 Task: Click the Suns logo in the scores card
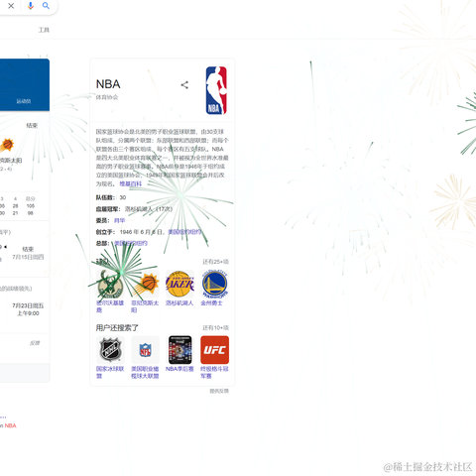(x=7, y=145)
